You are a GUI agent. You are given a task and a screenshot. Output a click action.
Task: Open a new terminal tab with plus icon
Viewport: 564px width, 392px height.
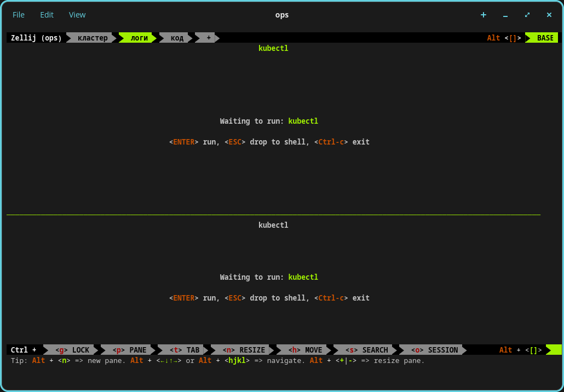484,15
